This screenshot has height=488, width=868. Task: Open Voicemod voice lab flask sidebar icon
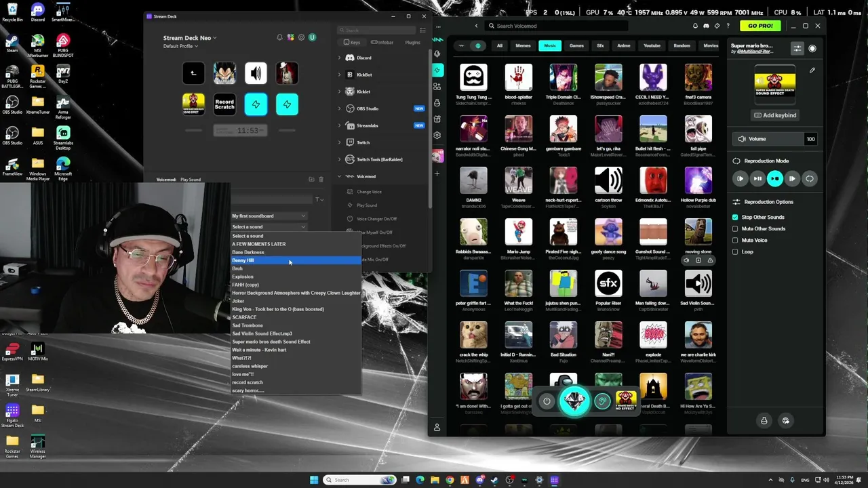pyautogui.click(x=437, y=102)
